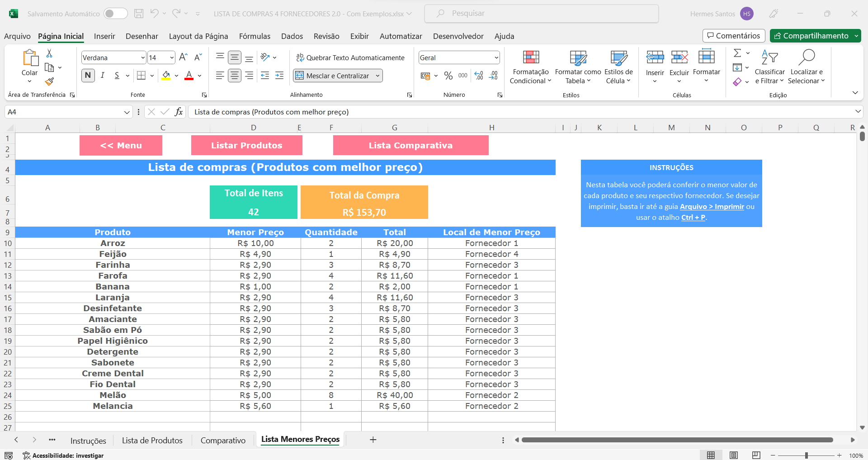The width and height of the screenshot is (868, 460).
Task: Click the Decrease Decimal icon
Action: point(494,76)
